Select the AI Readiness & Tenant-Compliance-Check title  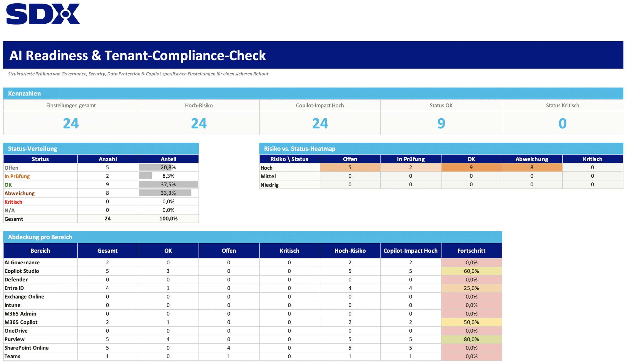tap(137, 55)
